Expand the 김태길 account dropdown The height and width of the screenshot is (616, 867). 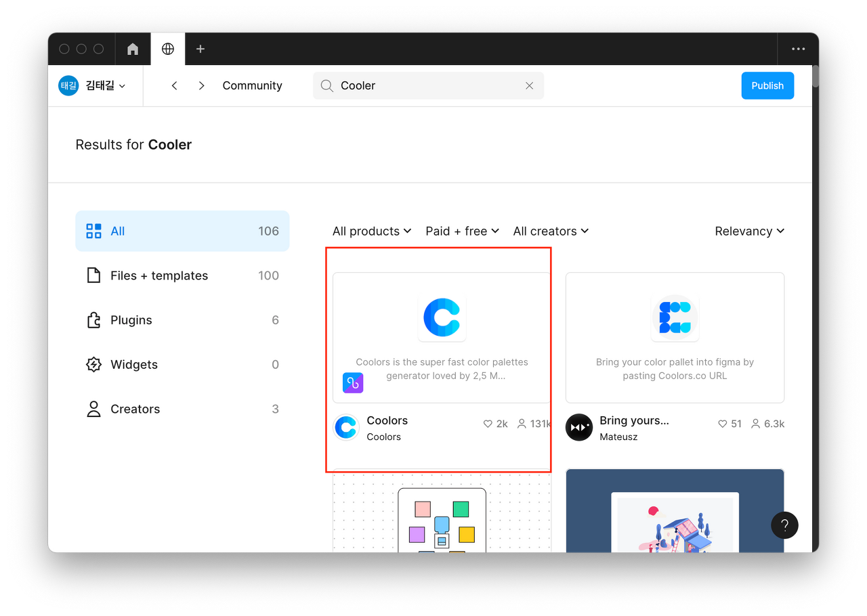[106, 85]
